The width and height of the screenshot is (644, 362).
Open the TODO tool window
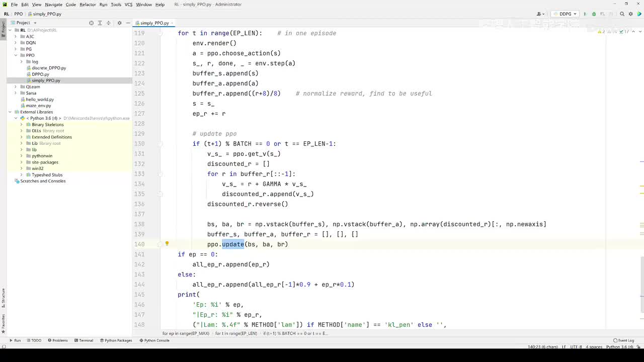pyautogui.click(x=34, y=340)
